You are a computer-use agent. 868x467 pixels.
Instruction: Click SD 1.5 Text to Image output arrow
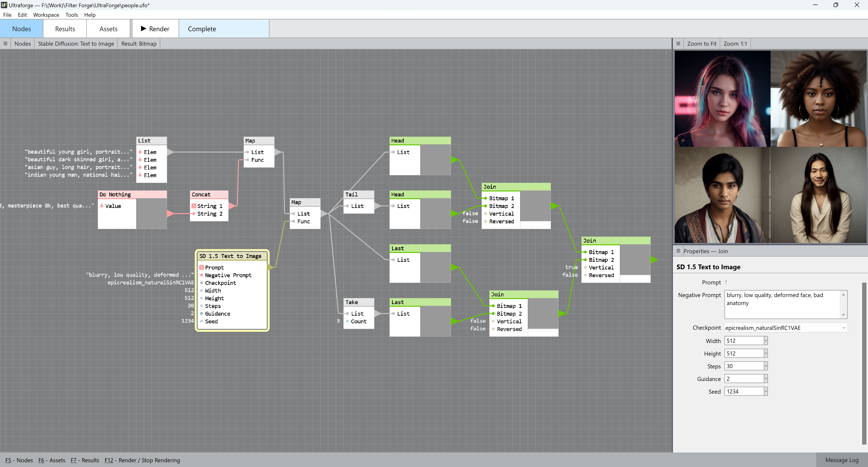pyautogui.click(x=270, y=267)
